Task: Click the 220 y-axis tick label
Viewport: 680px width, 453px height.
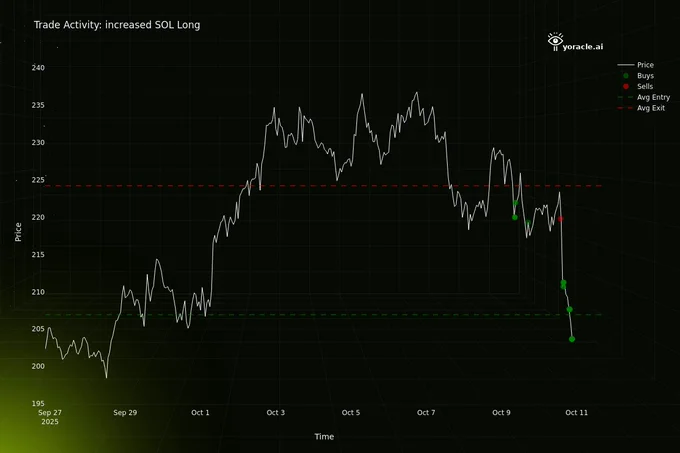Action: coord(38,217)
